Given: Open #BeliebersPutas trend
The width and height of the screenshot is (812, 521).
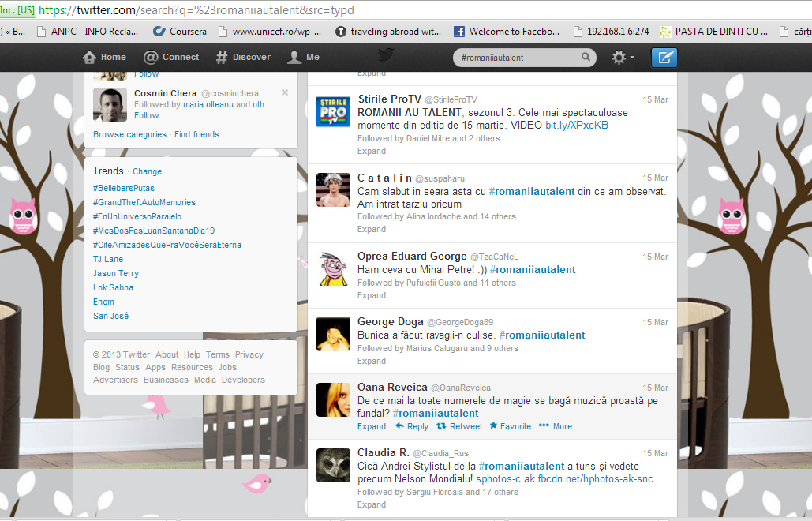Looking at the screenshot, I should (x=124, y=188).
